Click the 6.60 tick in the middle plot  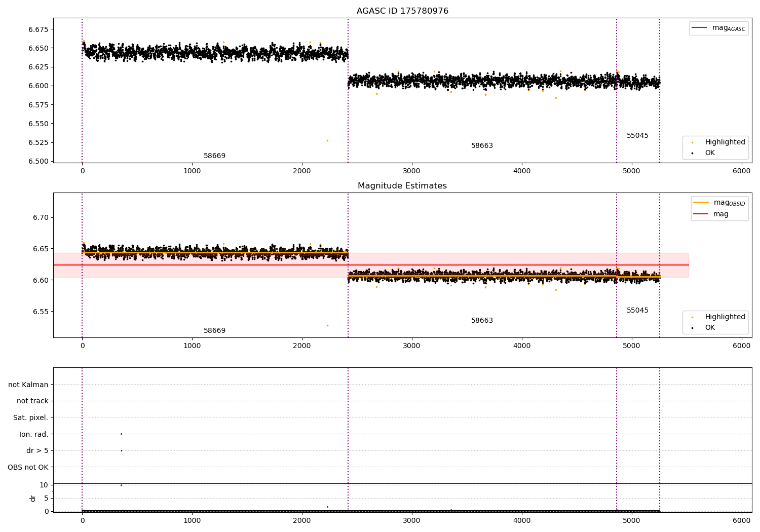click(41, 280)
